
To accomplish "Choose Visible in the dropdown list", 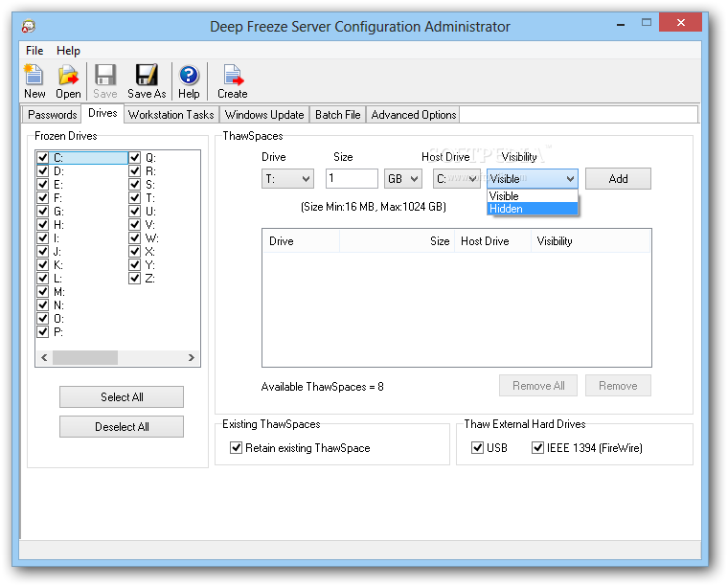I will coord(532,195).
